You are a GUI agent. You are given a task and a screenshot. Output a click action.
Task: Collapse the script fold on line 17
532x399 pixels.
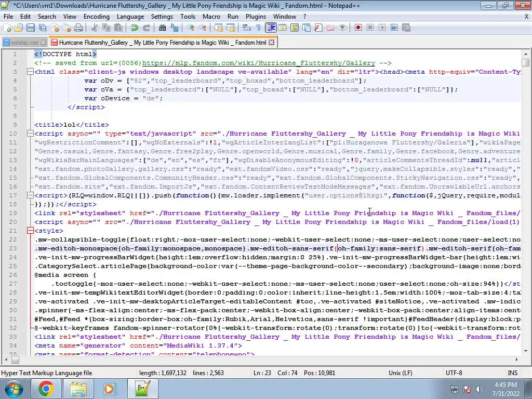(30, 195)
